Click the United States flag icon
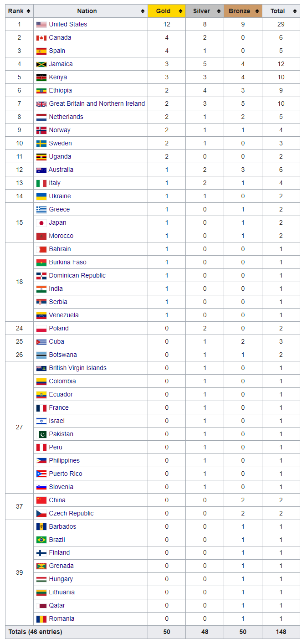307x644 pixels. pyautogui.click(x=41, y=25)
